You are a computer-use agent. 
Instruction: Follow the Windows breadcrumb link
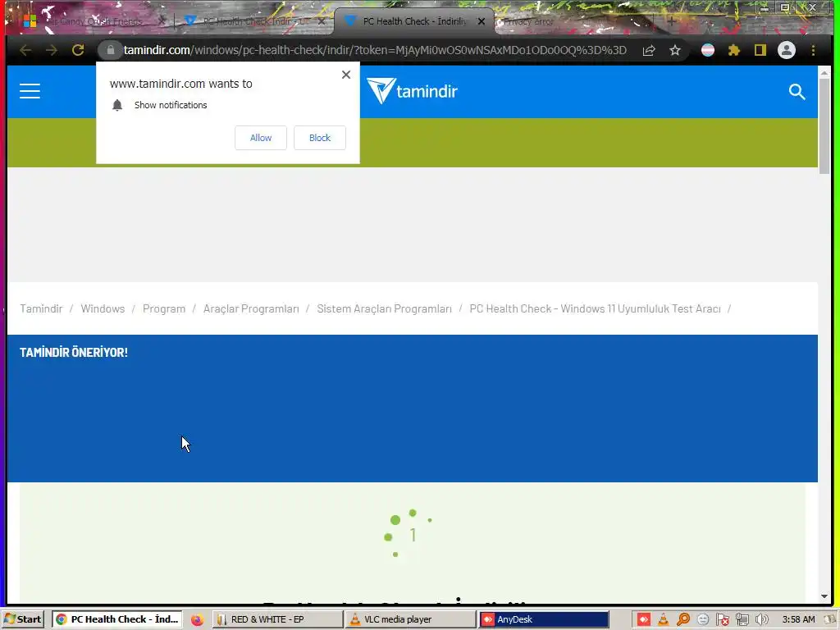[x=103, y=308]
